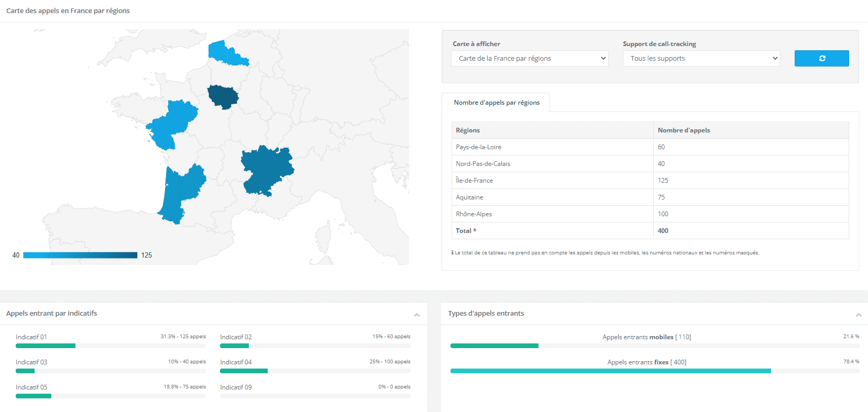Click the Pays-de-la-Loire region on map

click(x=173, y=125)
